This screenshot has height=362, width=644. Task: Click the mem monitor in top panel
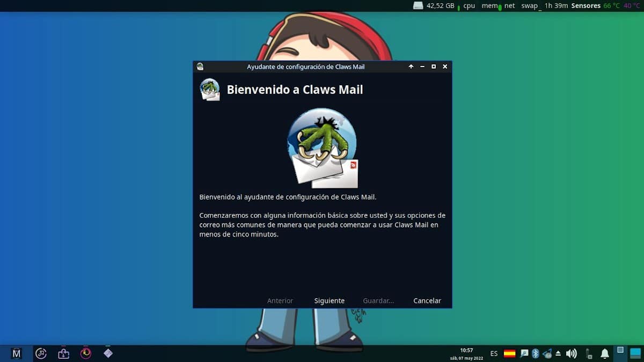point(489,6)
